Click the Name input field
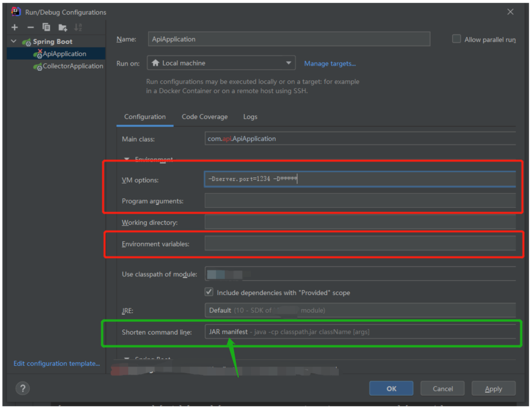 coord(289,39)
